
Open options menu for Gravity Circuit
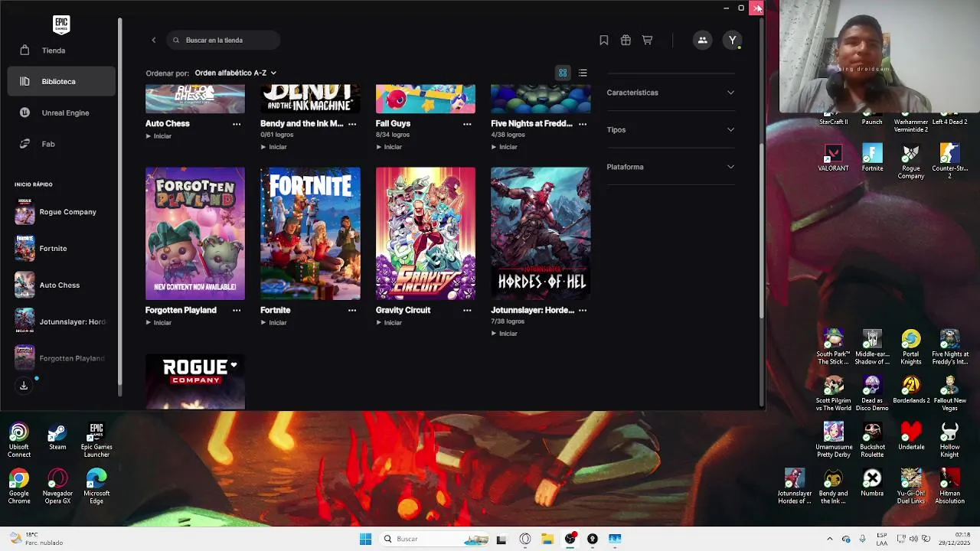click(467, 311)
